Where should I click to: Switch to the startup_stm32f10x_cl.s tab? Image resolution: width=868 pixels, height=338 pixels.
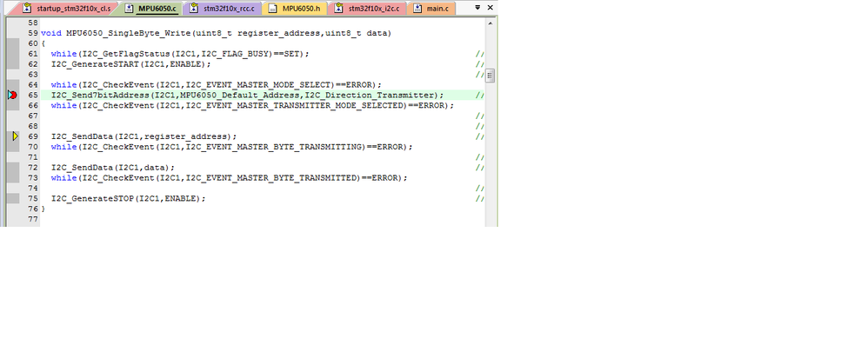click(x=68, y=9)
